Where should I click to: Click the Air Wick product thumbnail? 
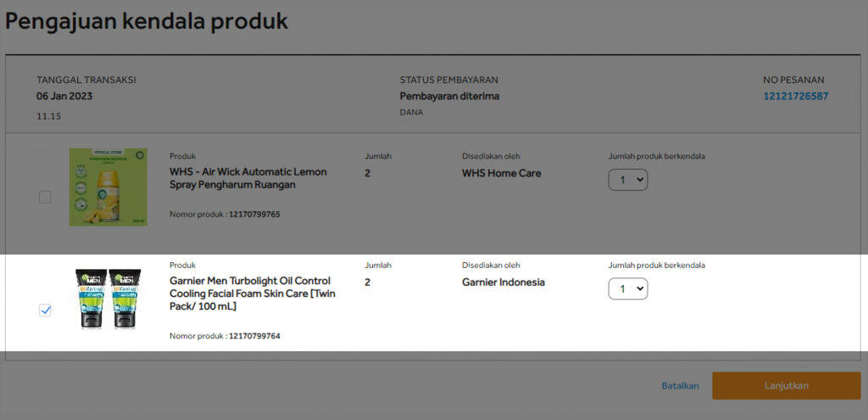(x=108, y=187)
